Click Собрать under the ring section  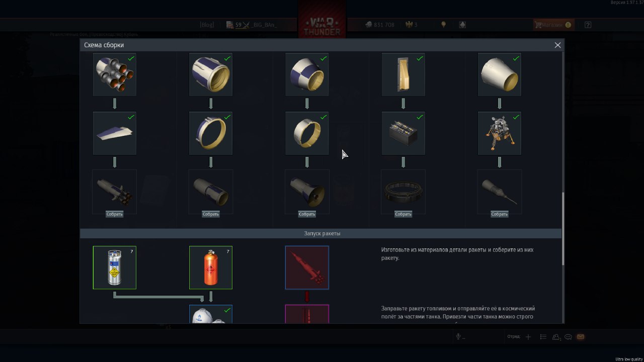click(x=403, y=214)
